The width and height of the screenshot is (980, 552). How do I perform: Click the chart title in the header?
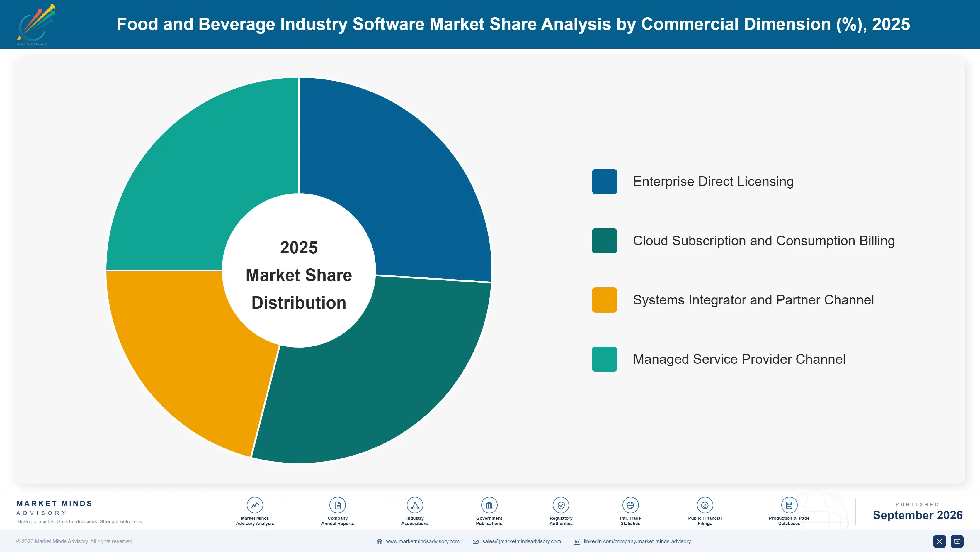tap(513, 24)
